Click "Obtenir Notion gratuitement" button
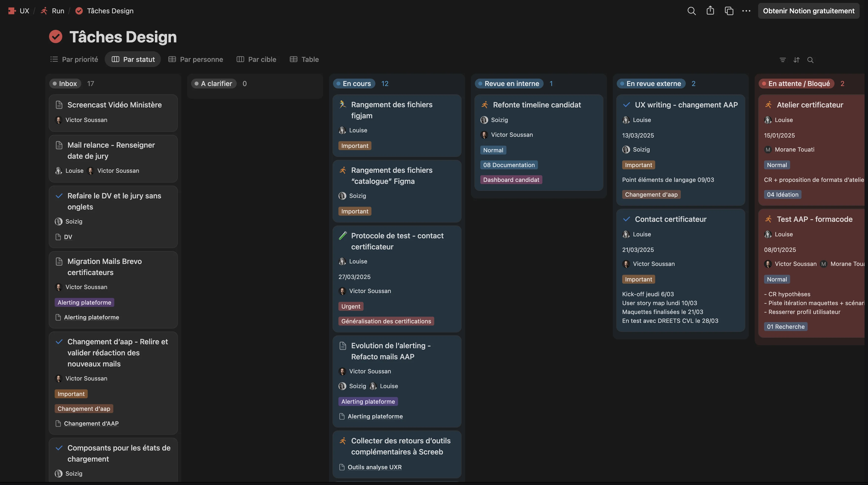The image size is (868, 485). point(809,10)
